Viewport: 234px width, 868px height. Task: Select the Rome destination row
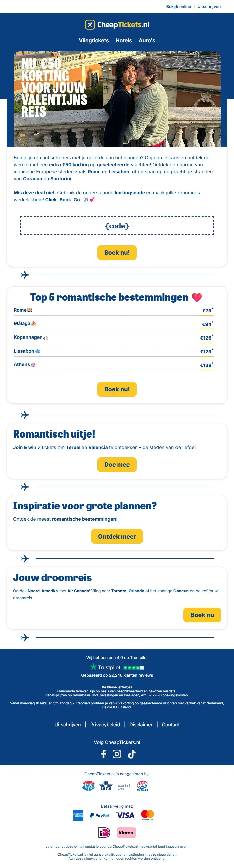[113, 310]
